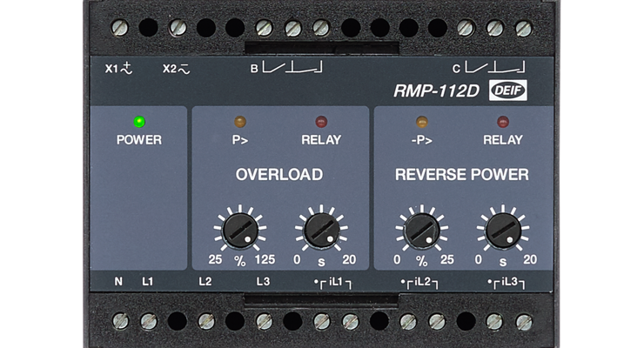This screenshot has width=644, height=348.
Task: Click the bottom-right screw terminal
Action: click(x=523, y=321)
